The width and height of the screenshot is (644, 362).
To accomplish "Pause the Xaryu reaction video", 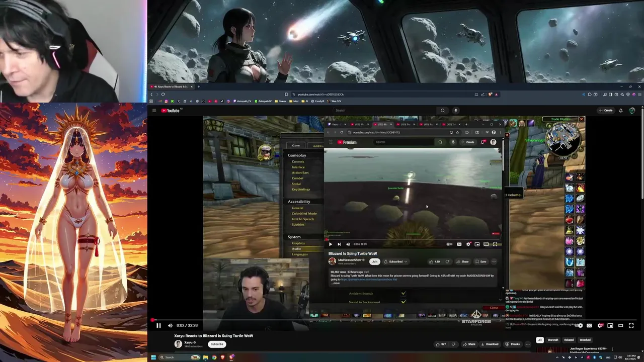I will point(158,325).
